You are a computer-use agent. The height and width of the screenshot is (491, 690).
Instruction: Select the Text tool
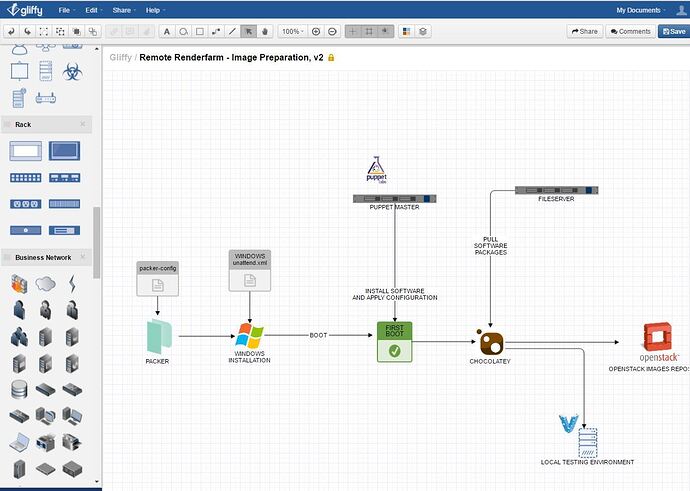tap(166, 31)
